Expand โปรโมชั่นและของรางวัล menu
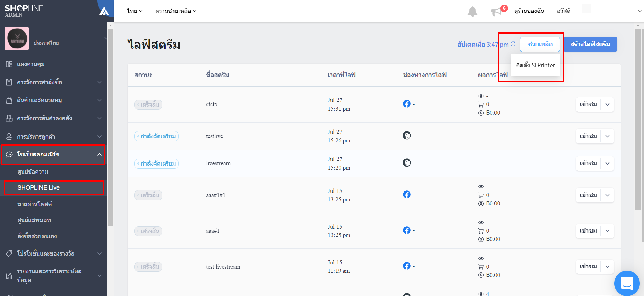The image size is (644, 296). pos(99,253)
